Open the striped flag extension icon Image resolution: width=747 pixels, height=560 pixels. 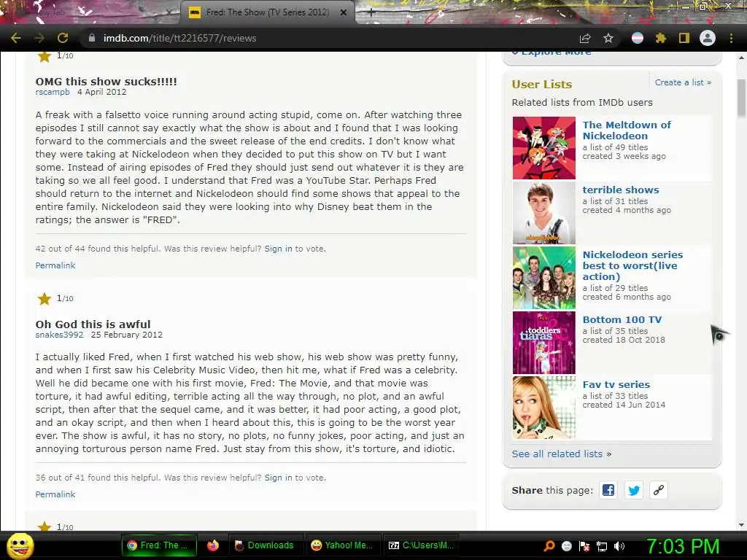[x=638, y=38]
